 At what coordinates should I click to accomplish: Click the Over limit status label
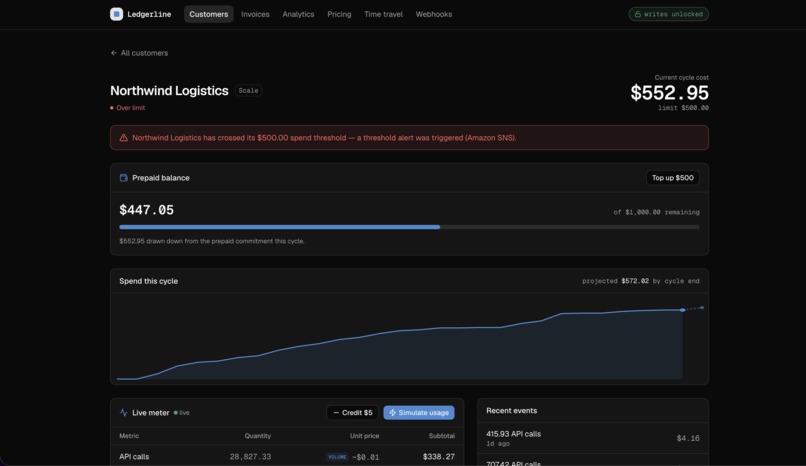click(x=131, y=108)
